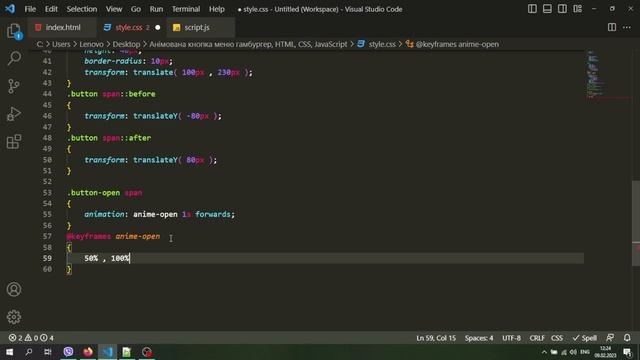Screen dimensions: 640x360
Task: Open the volume control in system tray
Action: click(573, 352)
